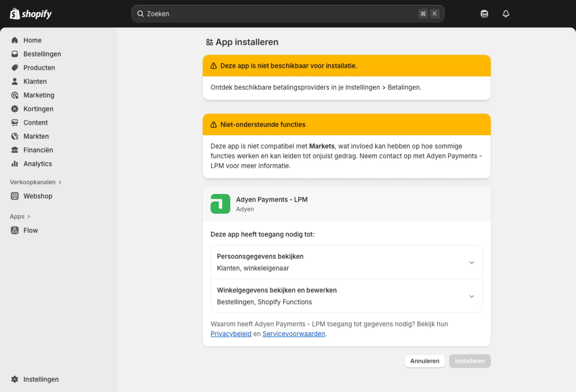Click the K key hint in search bar
The width and height of the screenshot is (576, 392).
click(x=435, y=14)
